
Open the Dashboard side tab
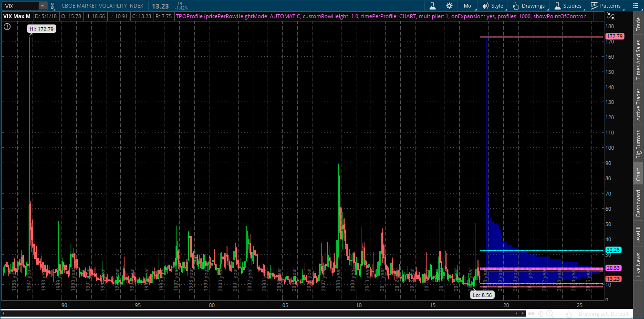(638, 203)
